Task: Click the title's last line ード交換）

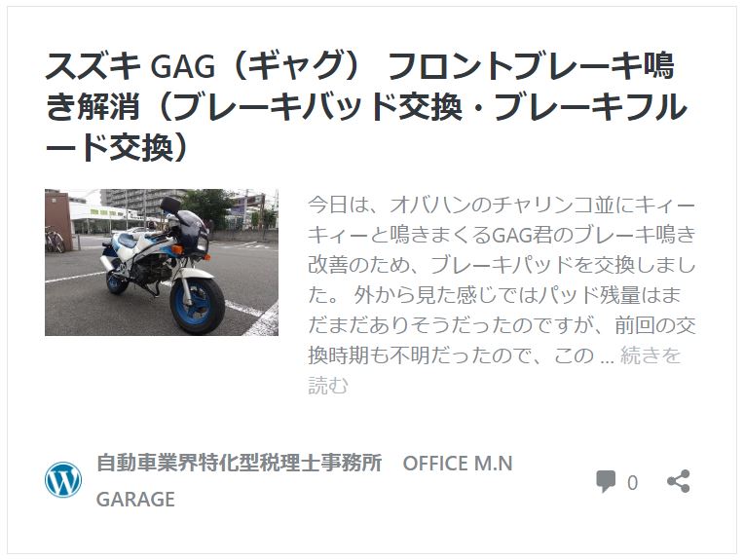Action: [118, 148]
